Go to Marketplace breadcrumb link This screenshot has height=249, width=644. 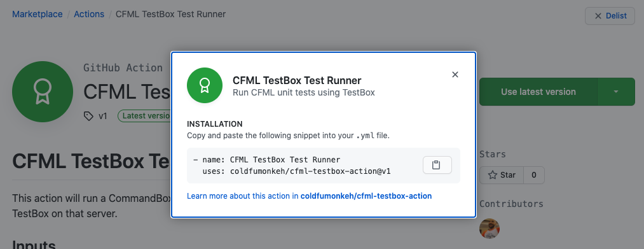pyautogui.click(x=38, y=14)
